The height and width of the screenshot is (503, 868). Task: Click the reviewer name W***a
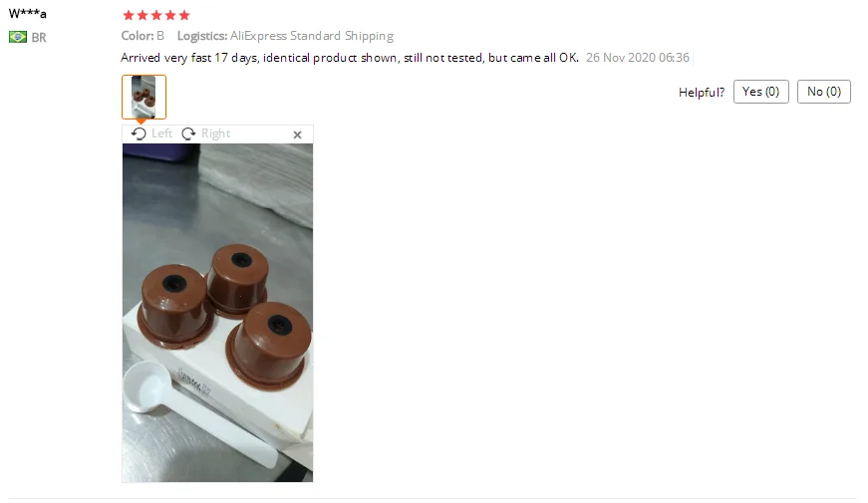[28, 14]
